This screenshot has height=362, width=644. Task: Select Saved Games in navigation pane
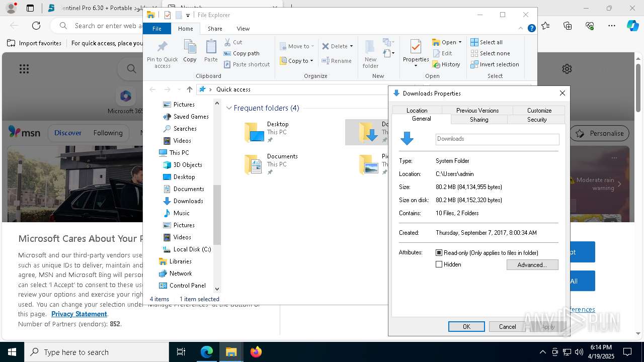point(186,117)
